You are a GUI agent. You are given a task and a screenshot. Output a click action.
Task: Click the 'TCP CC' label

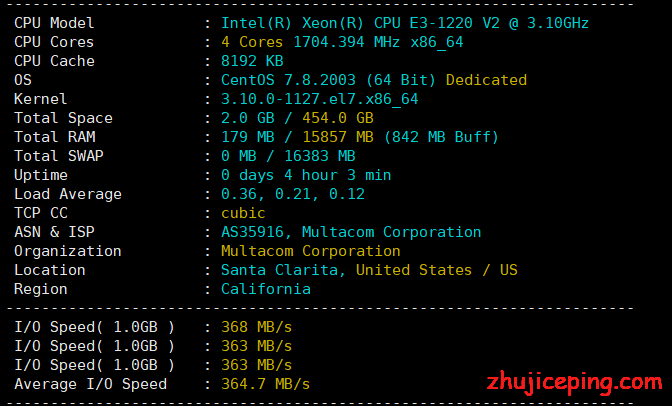[41, 213]
